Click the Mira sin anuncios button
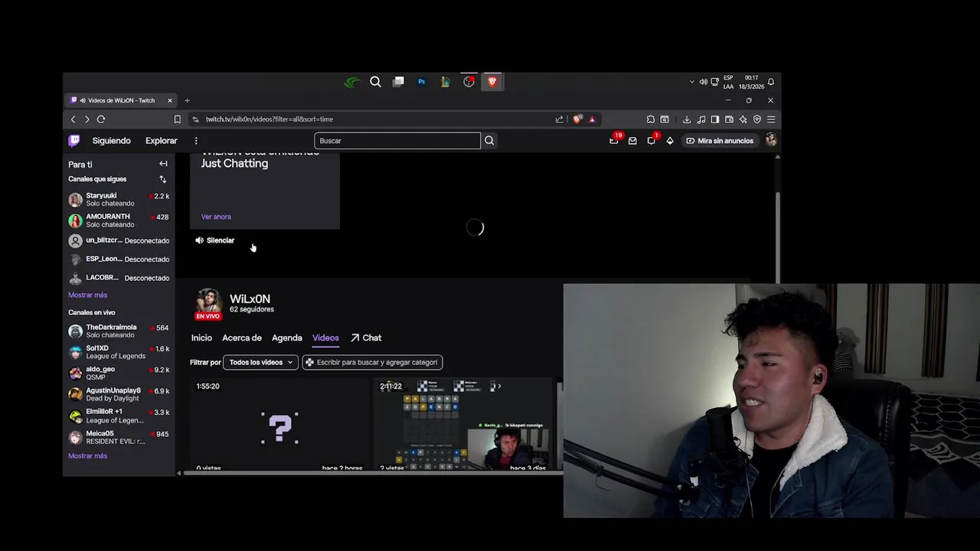980x551 pixels. click(x=720, y=141)
